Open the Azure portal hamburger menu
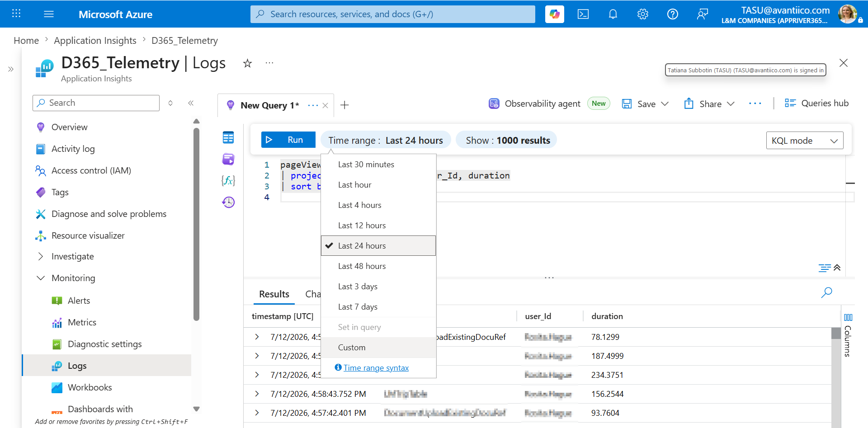868x428 pixels. pos(49,14)
